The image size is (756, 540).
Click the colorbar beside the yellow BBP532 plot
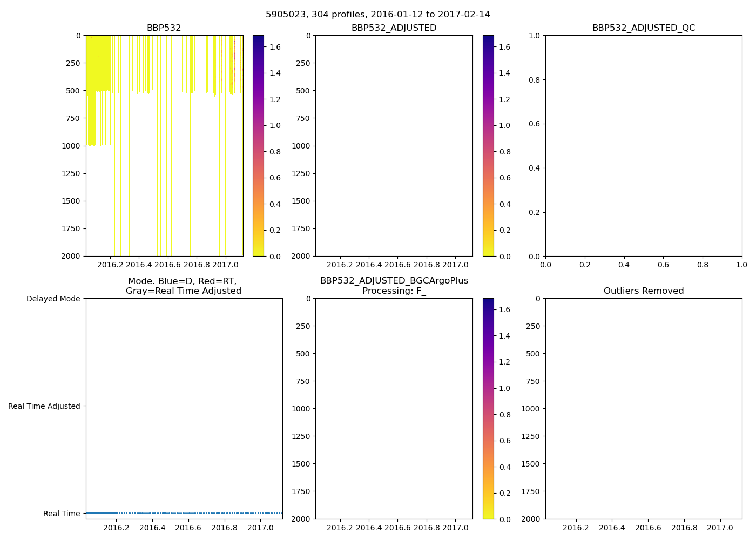(258, 146)
